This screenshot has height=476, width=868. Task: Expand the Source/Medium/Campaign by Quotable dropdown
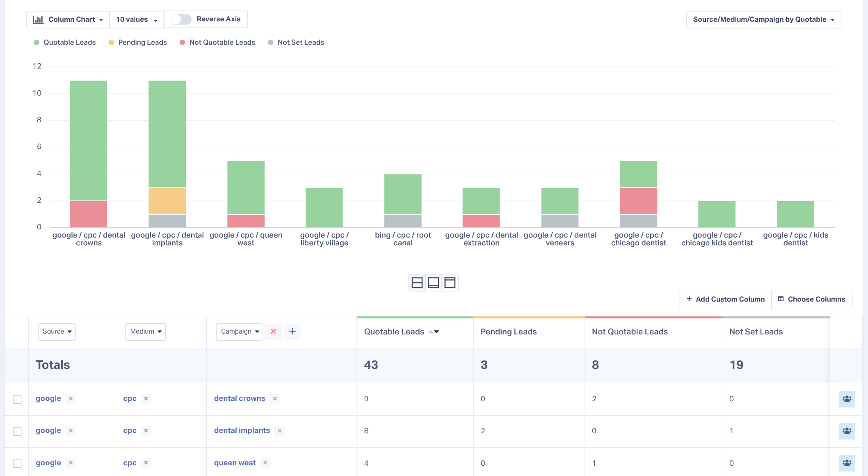(x=763, y=19)
